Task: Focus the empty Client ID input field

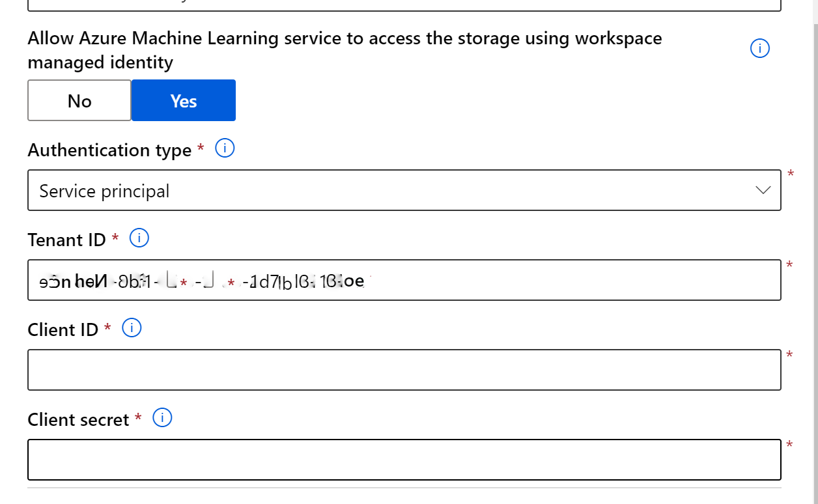Action: pyautogui.click(x=404, y=370)
